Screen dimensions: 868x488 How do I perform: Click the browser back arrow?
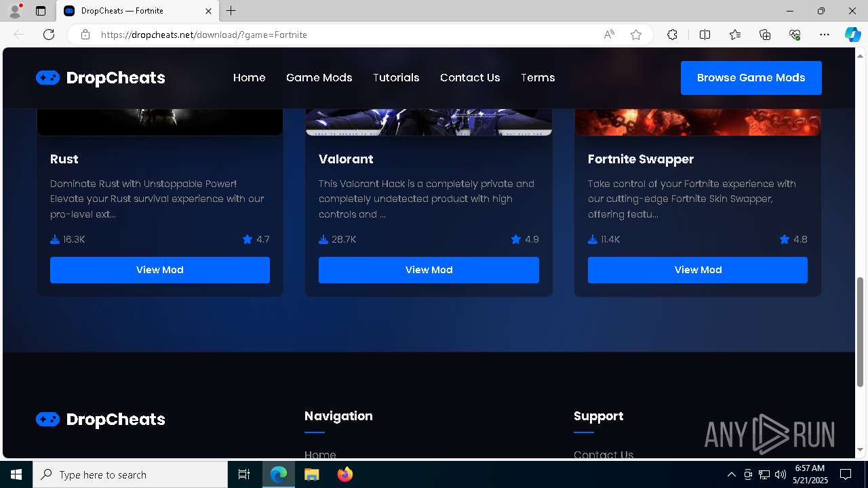[19, 35]
